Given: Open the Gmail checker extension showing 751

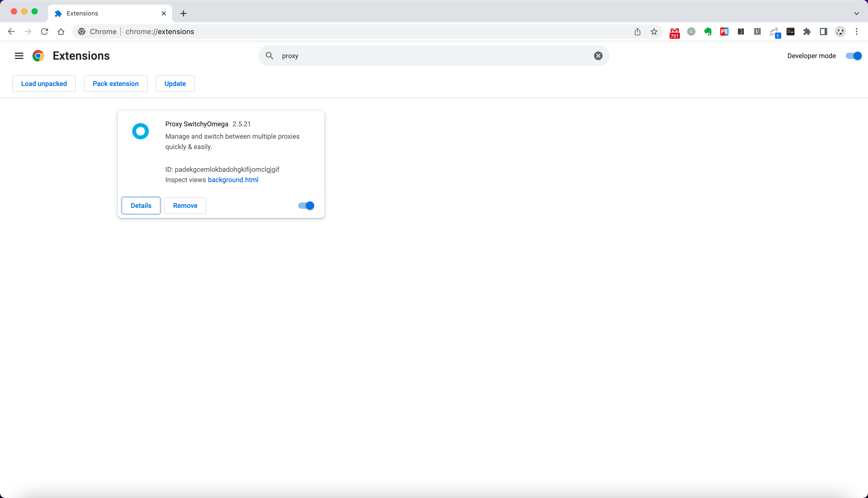Looking at the screenshot, I should [674, 32].
